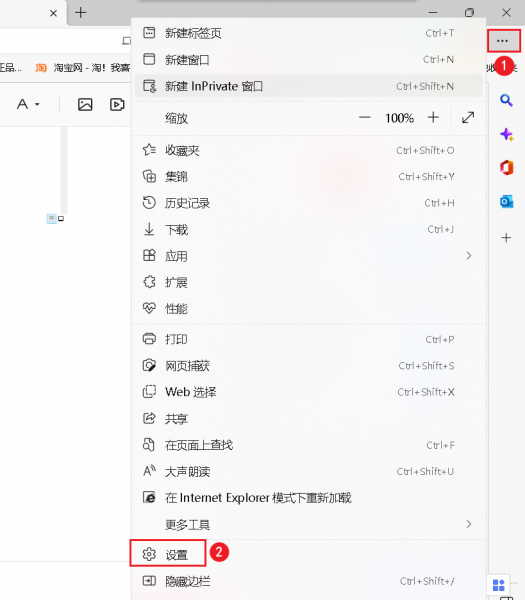Choose 网页捕获 in the menu
Viewport: 525px width, 600px height.
[308, 366]
